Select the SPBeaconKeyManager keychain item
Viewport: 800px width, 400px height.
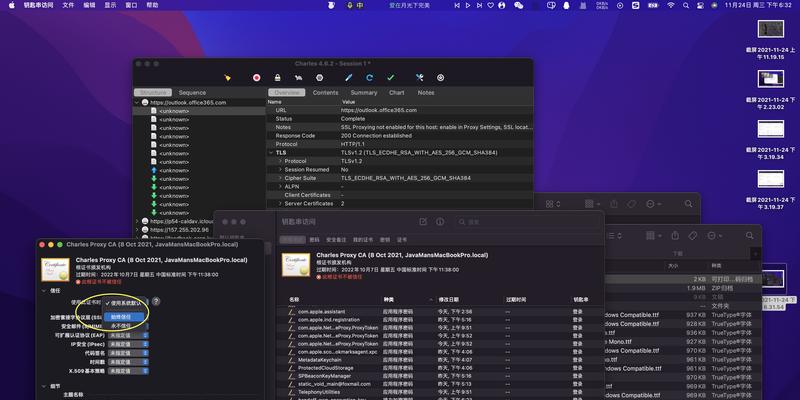[x=440, y=376]
